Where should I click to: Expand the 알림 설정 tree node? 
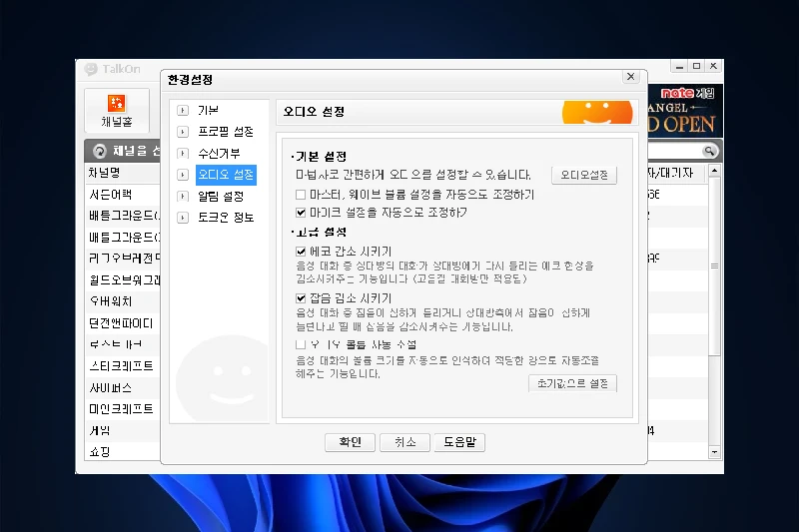(x=183, y=196)
